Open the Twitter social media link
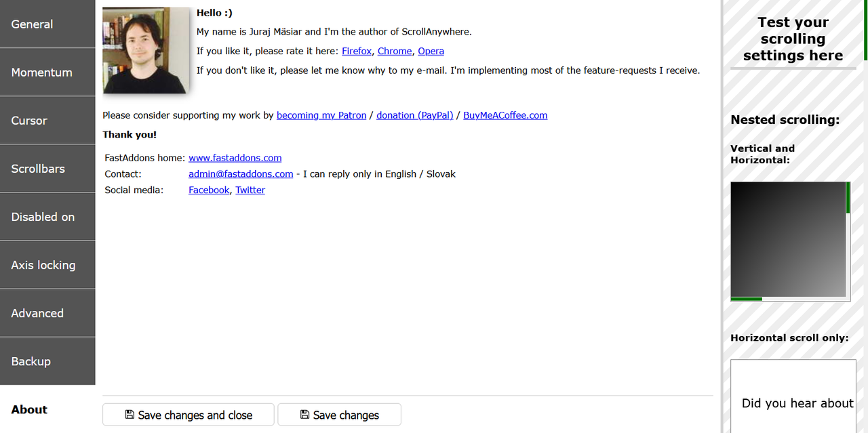The height and width of the screenshot is (433, 868). [x=250, y=190]
